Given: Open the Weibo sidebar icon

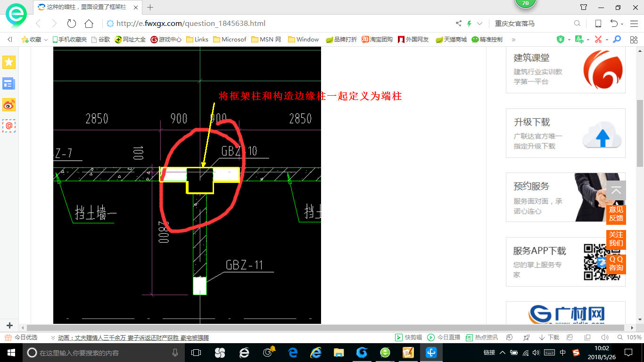Looking at the screenshot, I should [x=9, y=105].
